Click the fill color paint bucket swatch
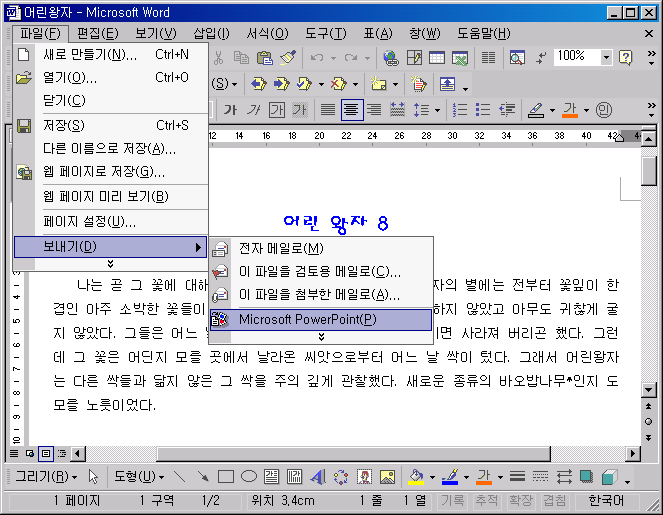Viewport: 663px width, 515px height. point(416,477)
